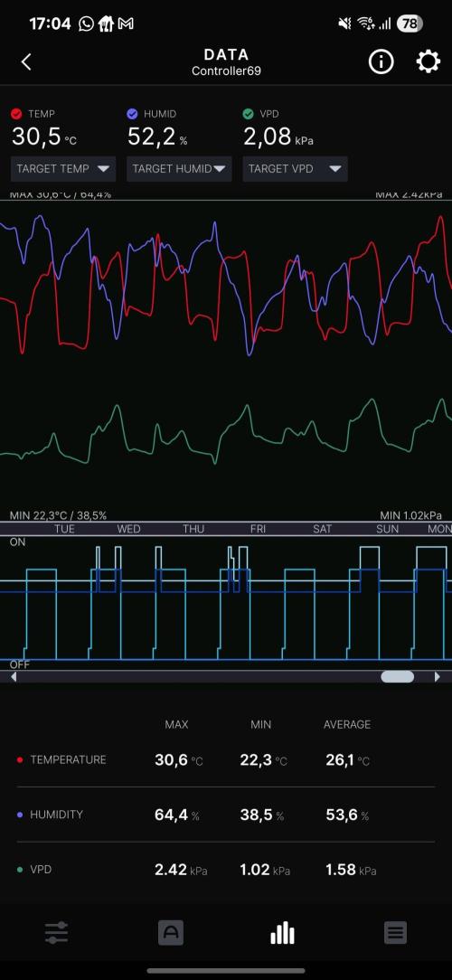Tap the FRI marker on timeline

pos(258,529)
